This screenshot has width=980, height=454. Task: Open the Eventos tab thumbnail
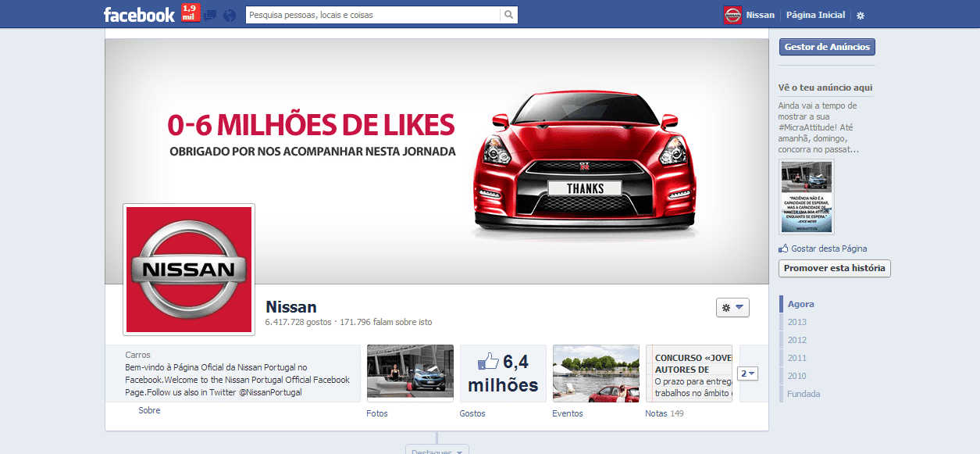click(596, 373)
